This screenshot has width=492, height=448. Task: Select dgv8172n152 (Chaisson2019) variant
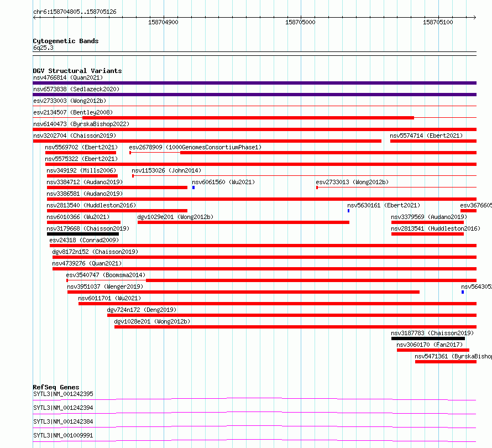click(95, 252)
